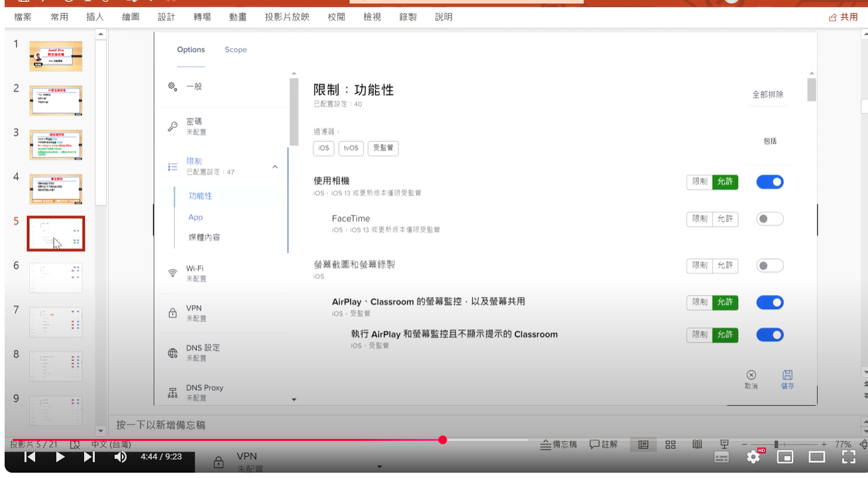Viewport: 868px width, 478px height.
Task: Turn on 螢幕截圖和螢幕錄製 include switch
Action: [x=769, y=265]
